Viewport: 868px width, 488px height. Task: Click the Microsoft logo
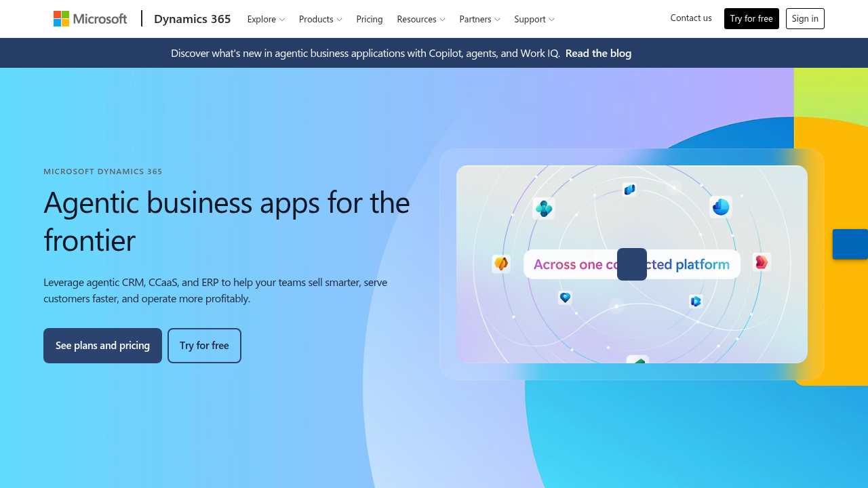(x=90, y=19)
